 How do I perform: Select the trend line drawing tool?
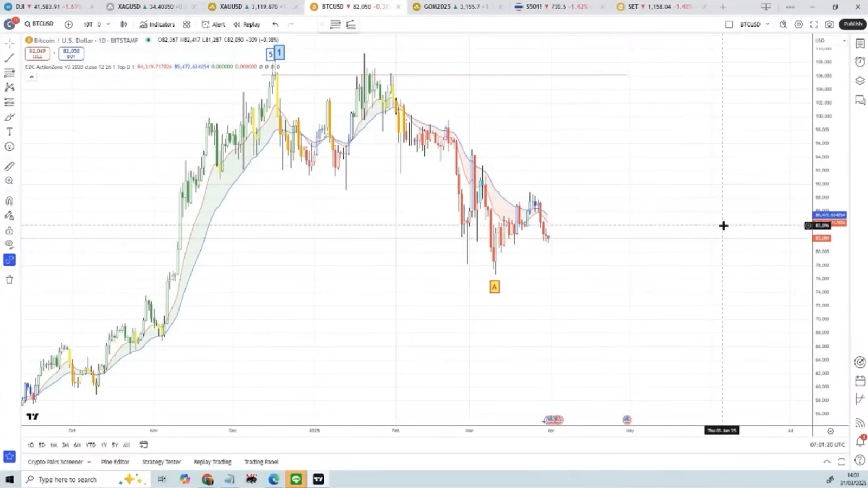click(x=9, y=57)
